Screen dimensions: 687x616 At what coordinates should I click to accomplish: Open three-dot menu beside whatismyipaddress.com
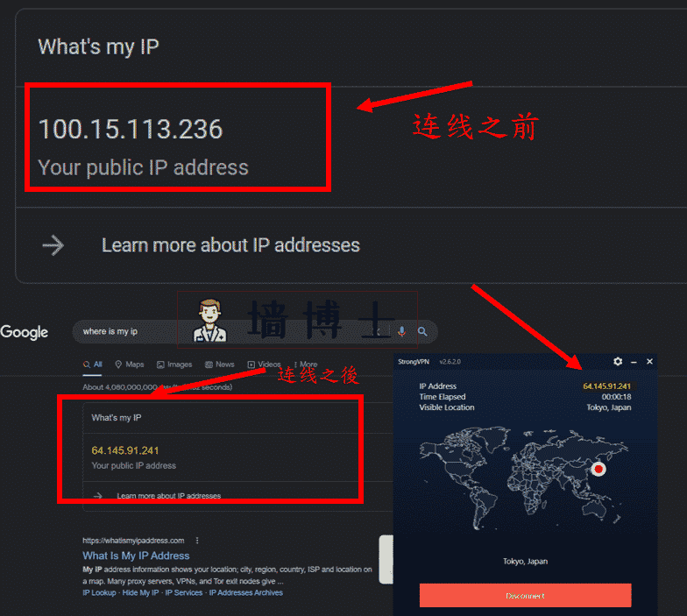tap(197, 541)
